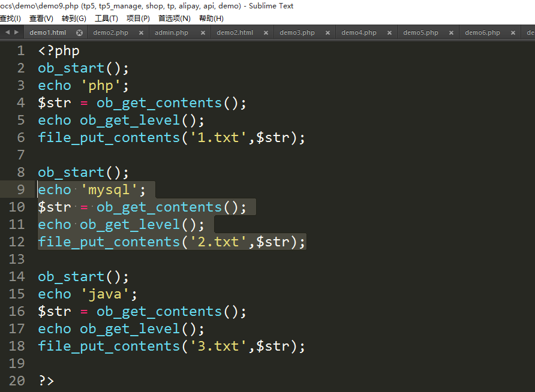
Task: Close the demo2.html tab
Action: coord(265,33)
